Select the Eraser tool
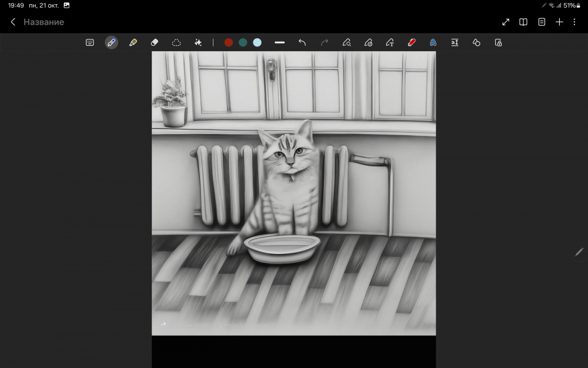This screenshot has height=368, width=588. [x=155, y=42]
